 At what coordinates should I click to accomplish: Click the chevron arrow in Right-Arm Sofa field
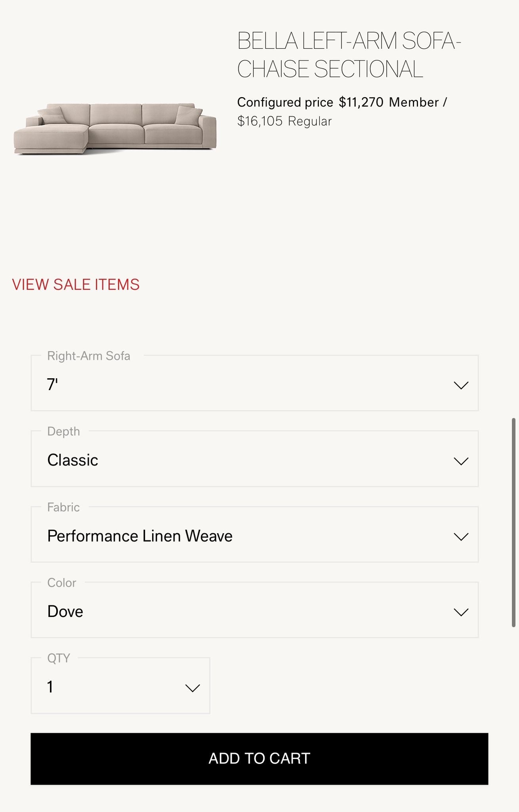461,385
